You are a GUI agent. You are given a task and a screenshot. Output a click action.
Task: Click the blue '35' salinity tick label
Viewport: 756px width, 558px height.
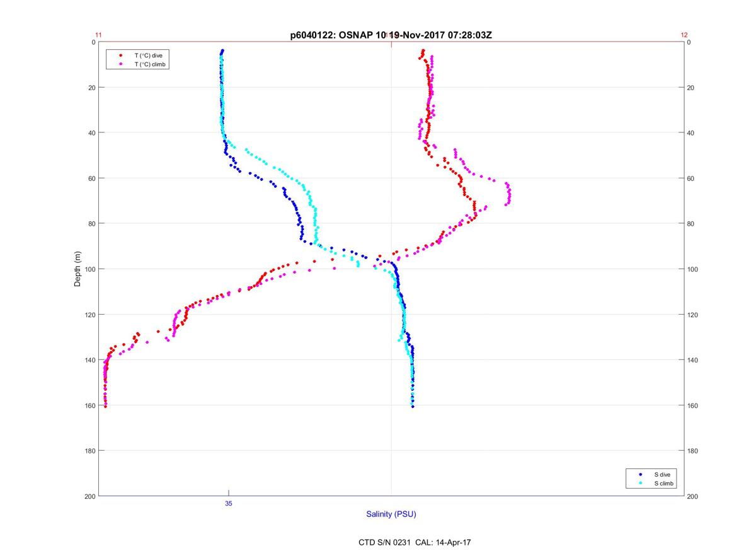[x=228, y=504]
